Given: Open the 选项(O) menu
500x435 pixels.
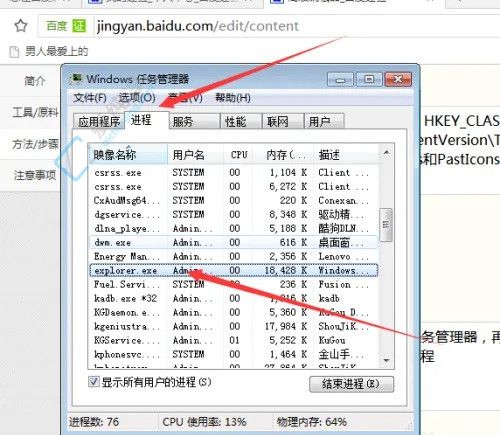Looking at the screenshot, I should pos(137,98).
